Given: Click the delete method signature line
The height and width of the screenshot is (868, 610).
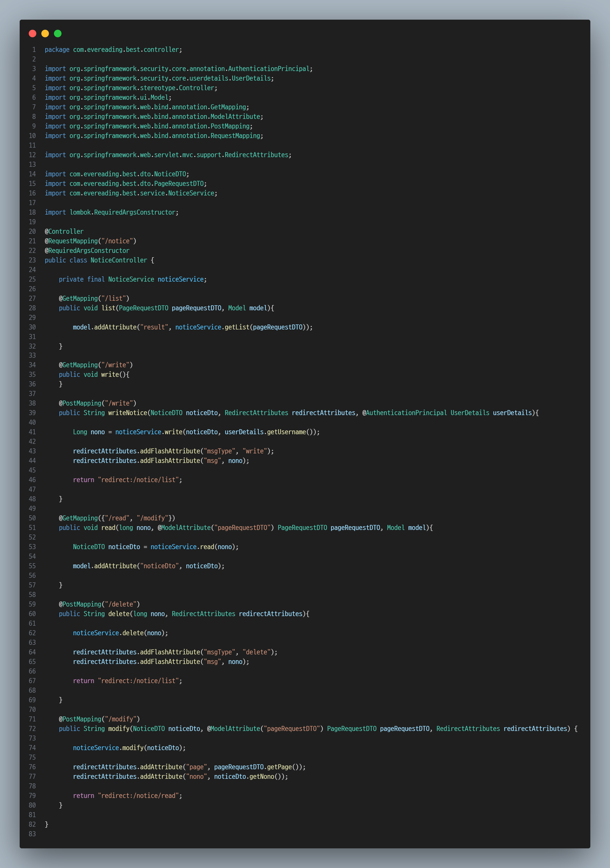Looking at the screenshot, I should (184, 614).
